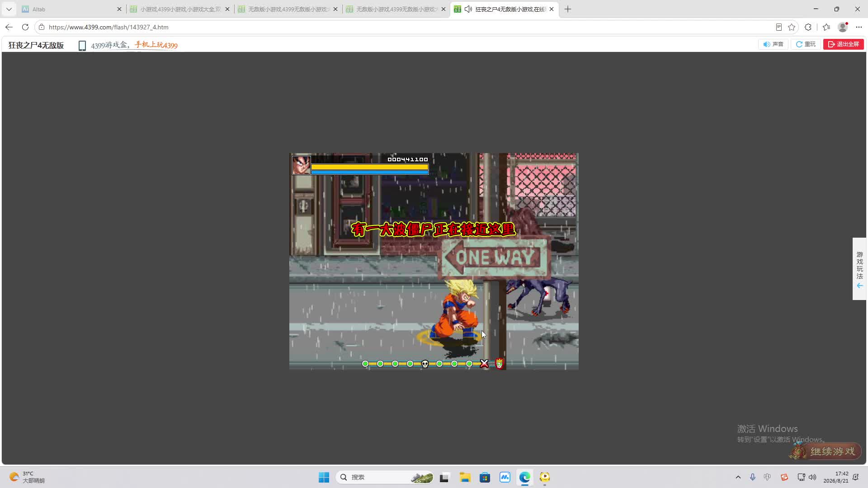Click the 重玩 replay button
The height and width of the screenshot is (488, 868).
(x=806, y=44)
